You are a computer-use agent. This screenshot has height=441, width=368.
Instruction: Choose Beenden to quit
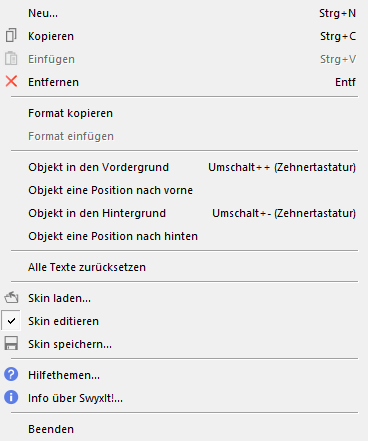click(x=184, y=429)
